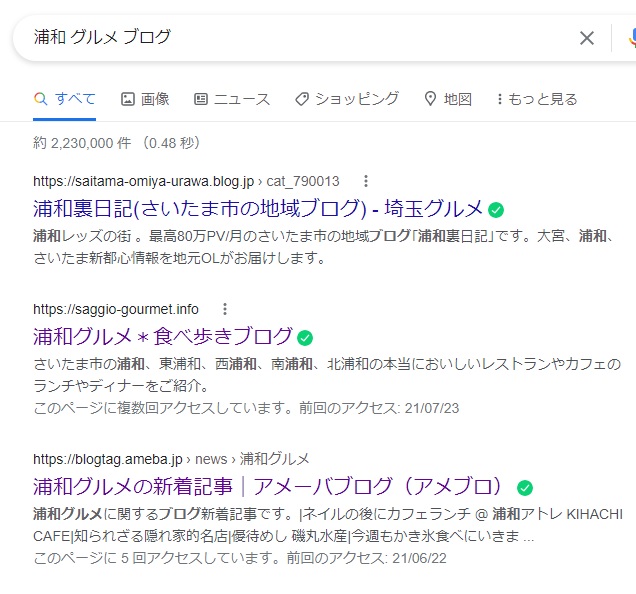Click green check badge beside アメーバブログ title
The image size is (636, 594).
click(525, 488)
